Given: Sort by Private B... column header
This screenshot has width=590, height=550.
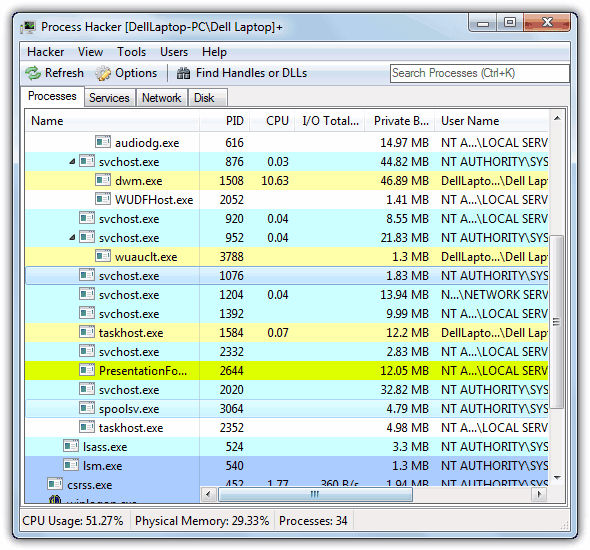Looking at the screenshot, I should (400, 121).
